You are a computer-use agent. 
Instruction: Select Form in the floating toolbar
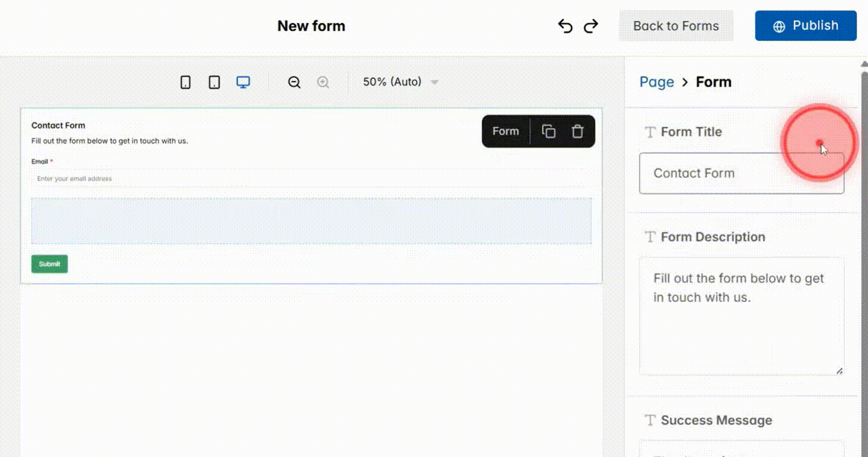(505, 131)
